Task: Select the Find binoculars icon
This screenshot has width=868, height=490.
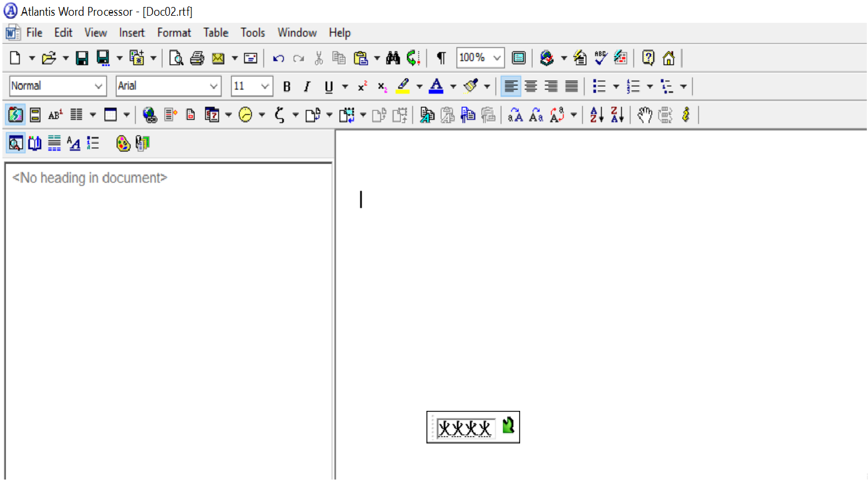Action: tap(393, 58)
